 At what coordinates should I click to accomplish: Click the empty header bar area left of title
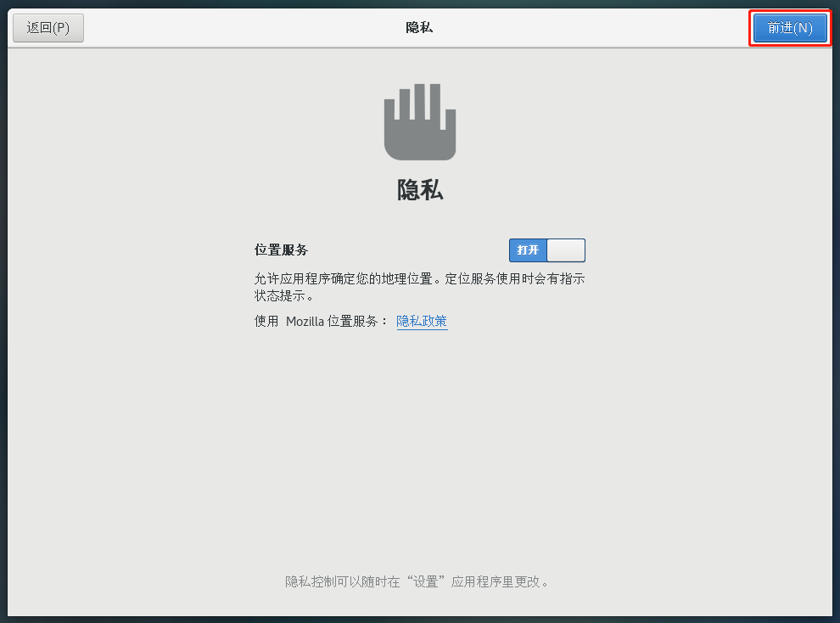coord(238,28)
